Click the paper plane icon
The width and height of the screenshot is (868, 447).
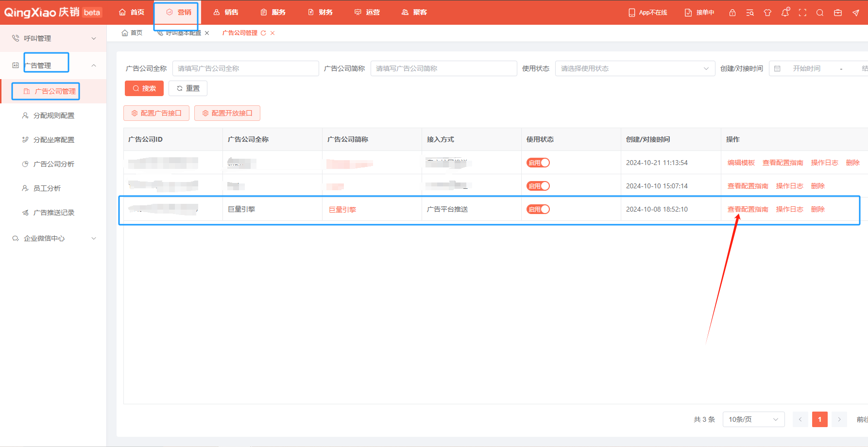(855, 13)
